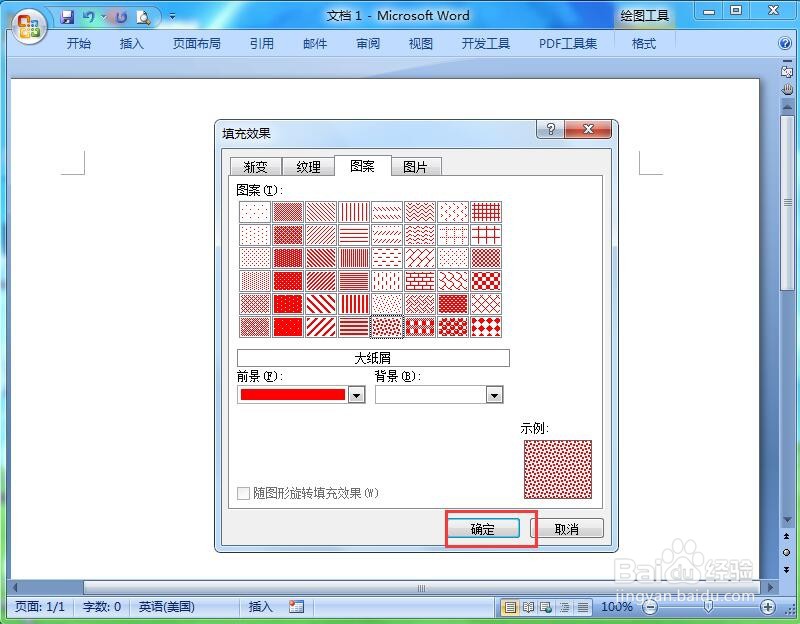Select the 图案 tab
This screenshot has width=800, height=624.
tap(362, 166)
